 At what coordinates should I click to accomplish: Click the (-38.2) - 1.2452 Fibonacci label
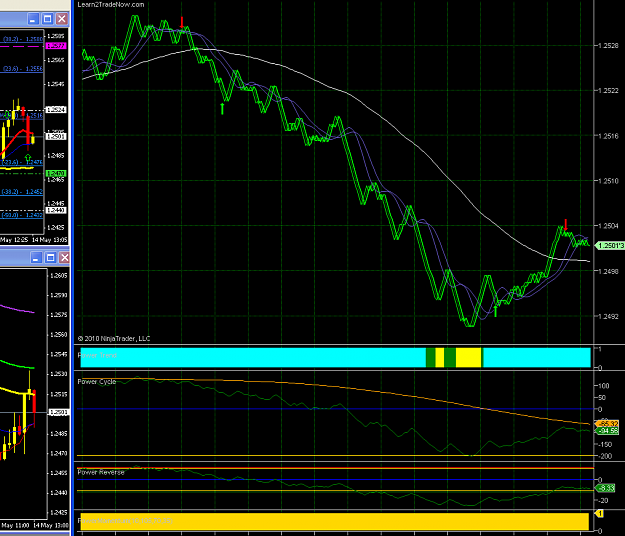click(22, 192)
